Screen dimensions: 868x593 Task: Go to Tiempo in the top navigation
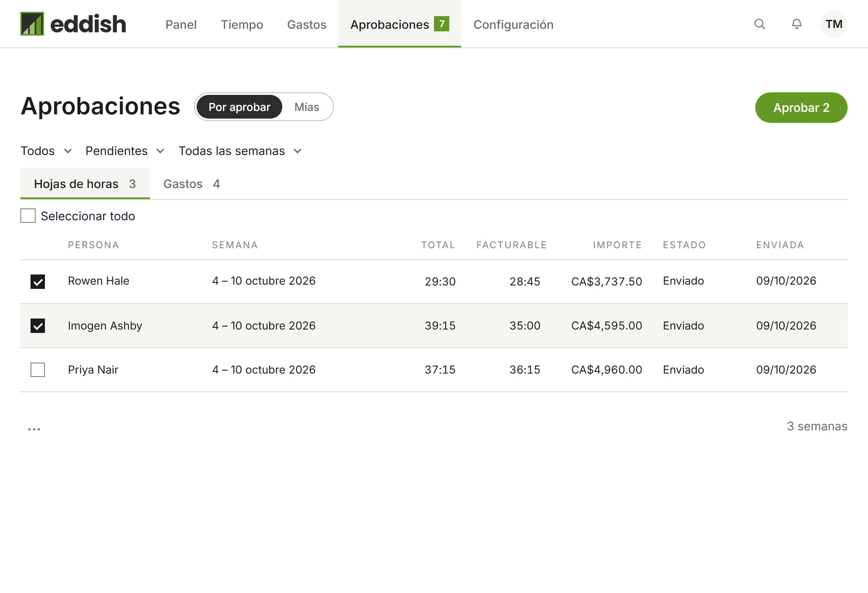(242, 25)
